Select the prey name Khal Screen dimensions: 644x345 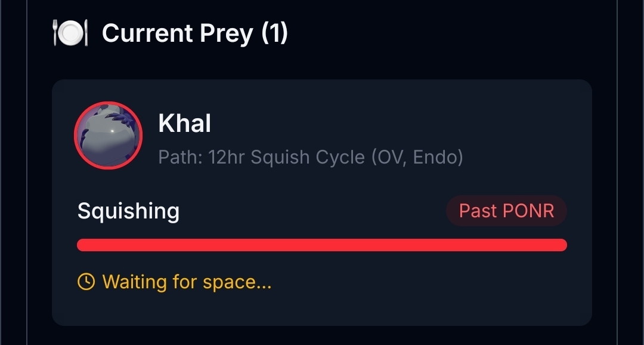pyautogui.click(x=184, y=124)
